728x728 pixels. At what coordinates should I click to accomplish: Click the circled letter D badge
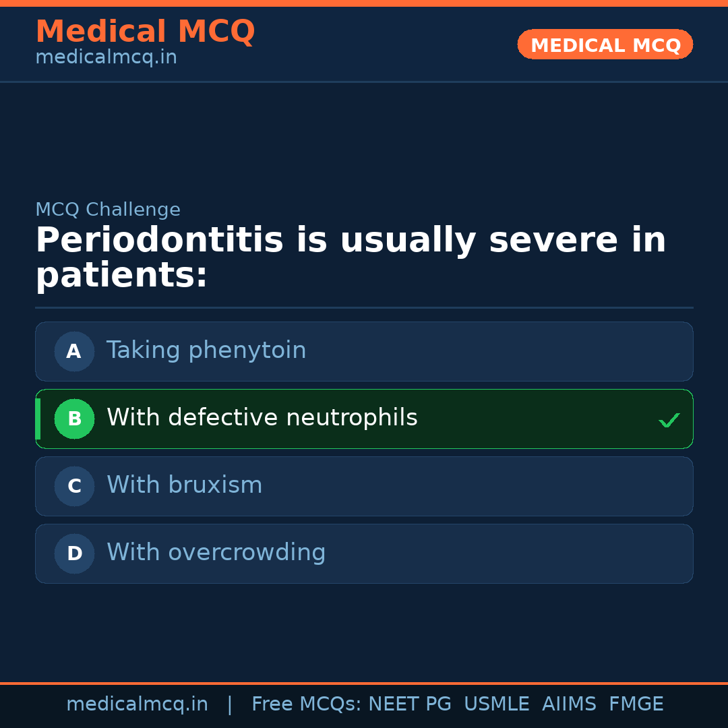74,553
